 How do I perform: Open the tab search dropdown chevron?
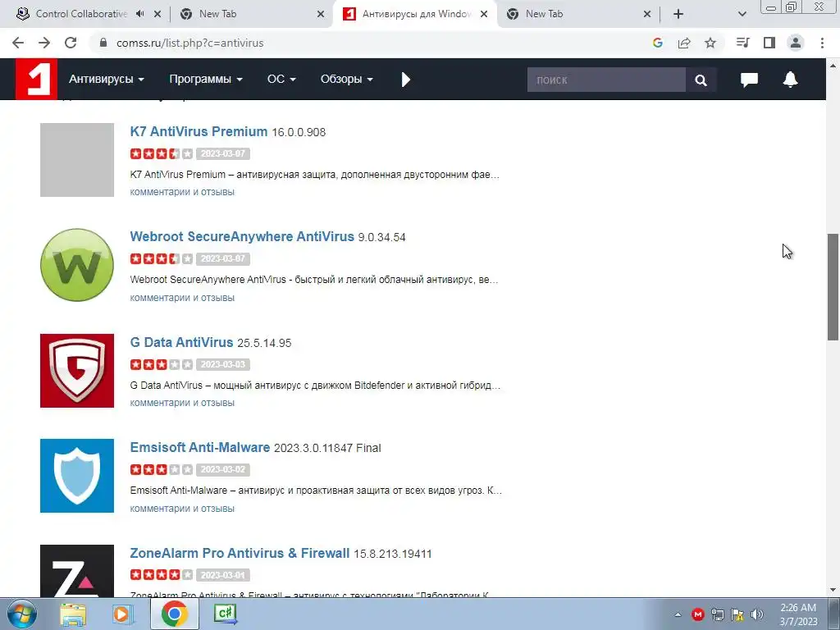click(x=742, y=14)
